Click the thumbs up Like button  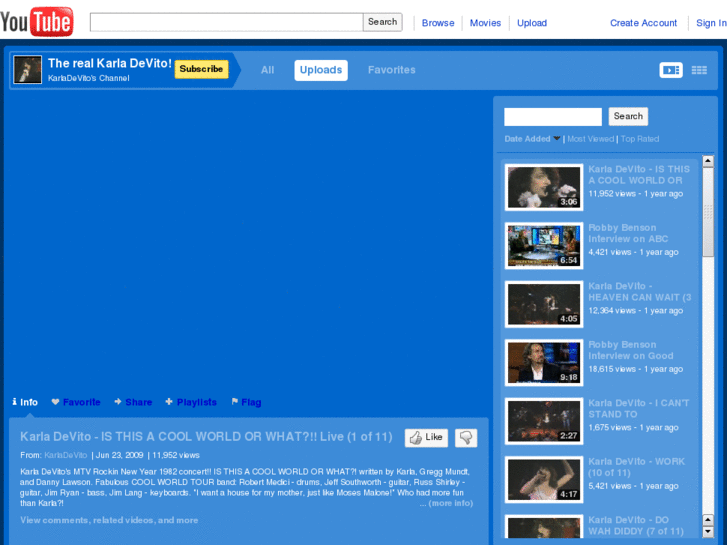[x=426, y=437]
